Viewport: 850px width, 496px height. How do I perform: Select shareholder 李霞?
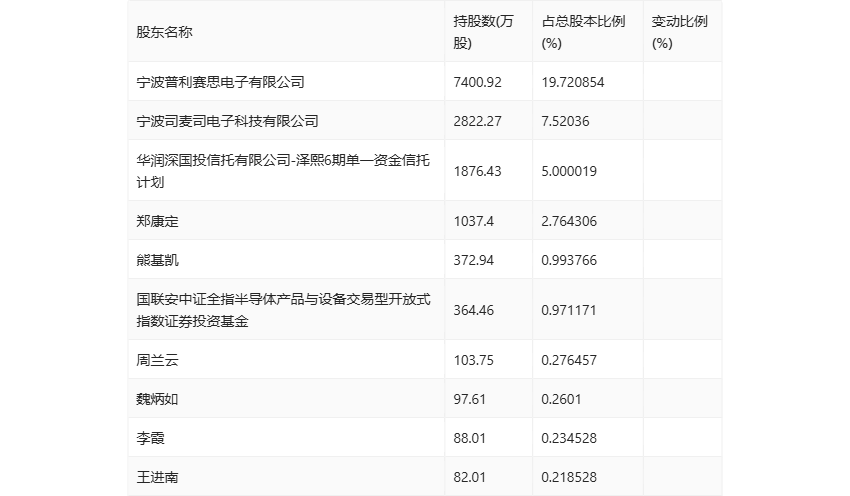coord(150,437)
